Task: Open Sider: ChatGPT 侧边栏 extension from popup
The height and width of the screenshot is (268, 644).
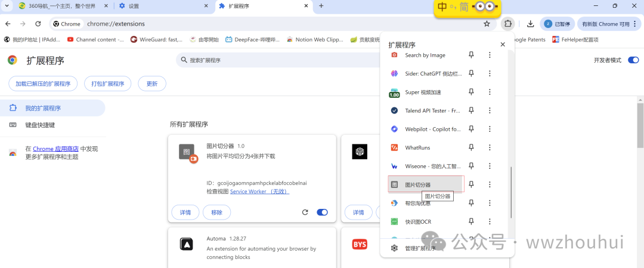Action: coord(426,73)
